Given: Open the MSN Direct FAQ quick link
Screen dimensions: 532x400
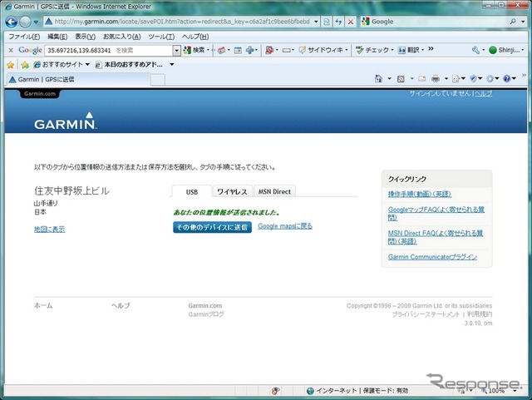Looking at the screenshot, I should [436, 237].
